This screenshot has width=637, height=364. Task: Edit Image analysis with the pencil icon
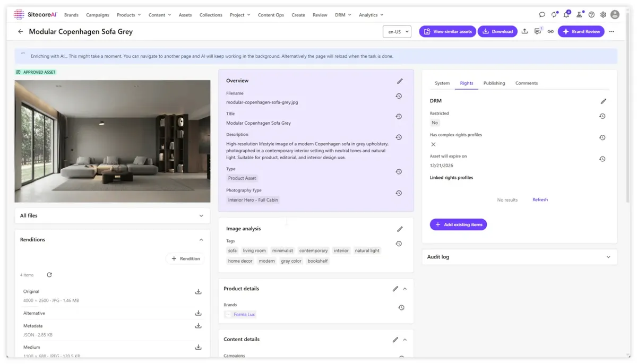coord(400,229)
